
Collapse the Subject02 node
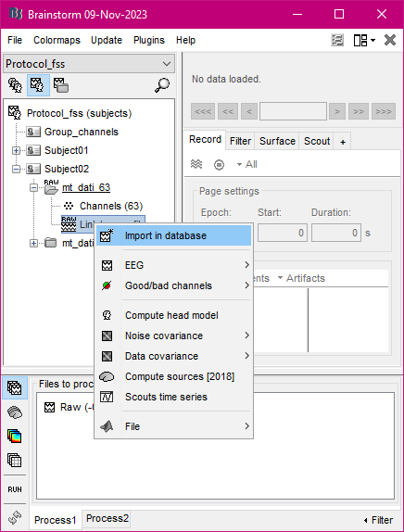pos(16,169)
